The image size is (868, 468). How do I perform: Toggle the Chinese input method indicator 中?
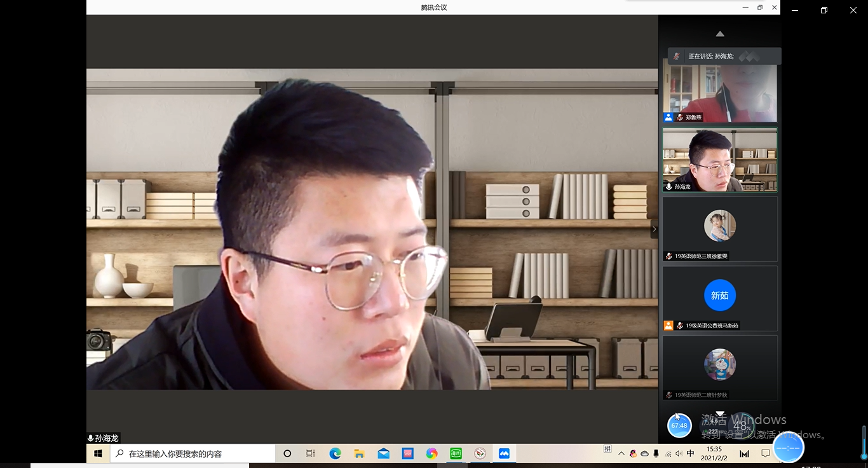point(691,454)
